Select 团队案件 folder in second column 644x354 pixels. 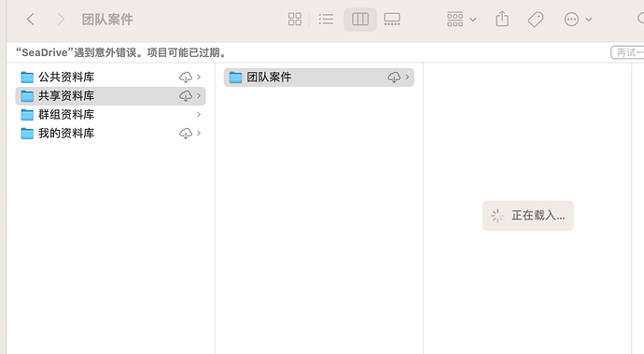[x=318, y=78]
